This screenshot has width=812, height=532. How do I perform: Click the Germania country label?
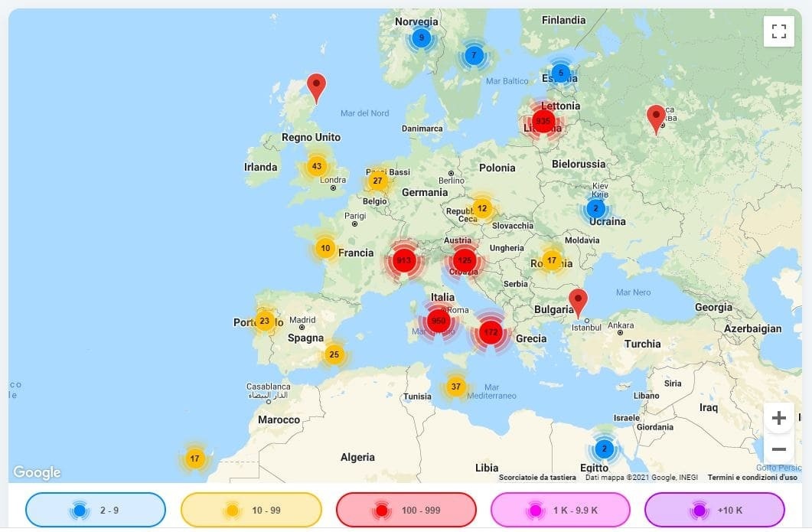(425, 192)
